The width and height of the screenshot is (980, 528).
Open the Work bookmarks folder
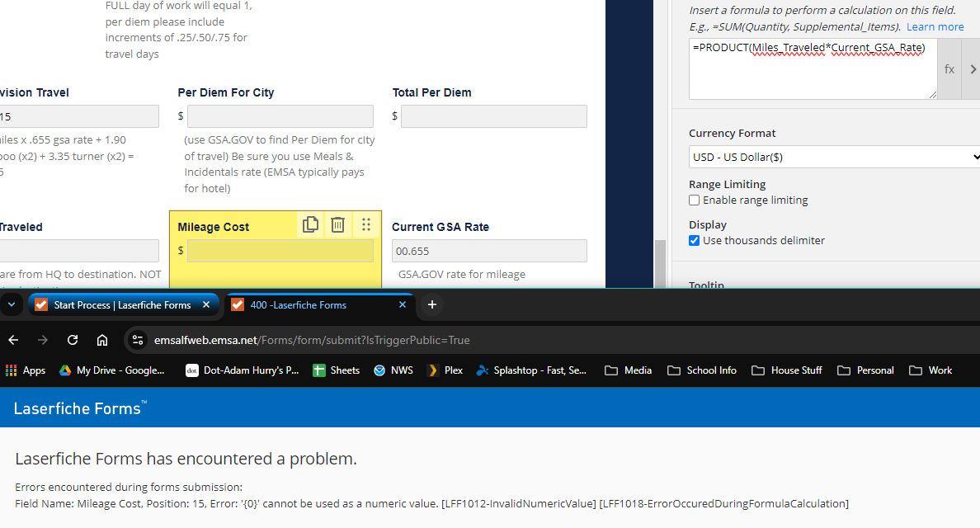click(x=931, y=370)
